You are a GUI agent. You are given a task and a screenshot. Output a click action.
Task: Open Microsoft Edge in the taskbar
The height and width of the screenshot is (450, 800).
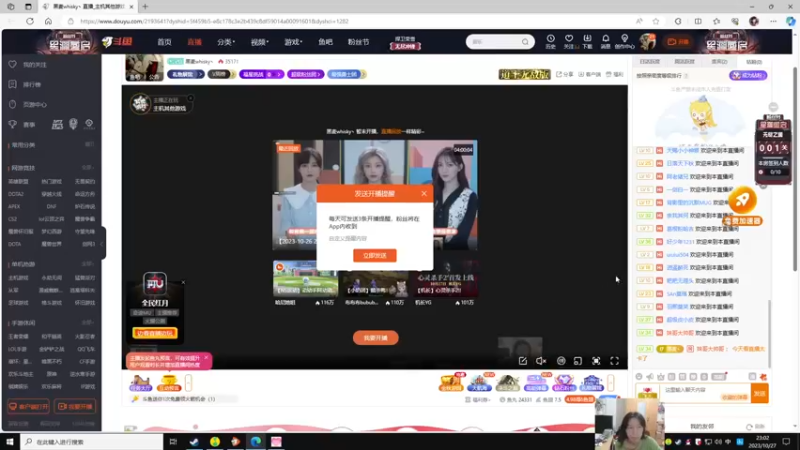[256, 442]
